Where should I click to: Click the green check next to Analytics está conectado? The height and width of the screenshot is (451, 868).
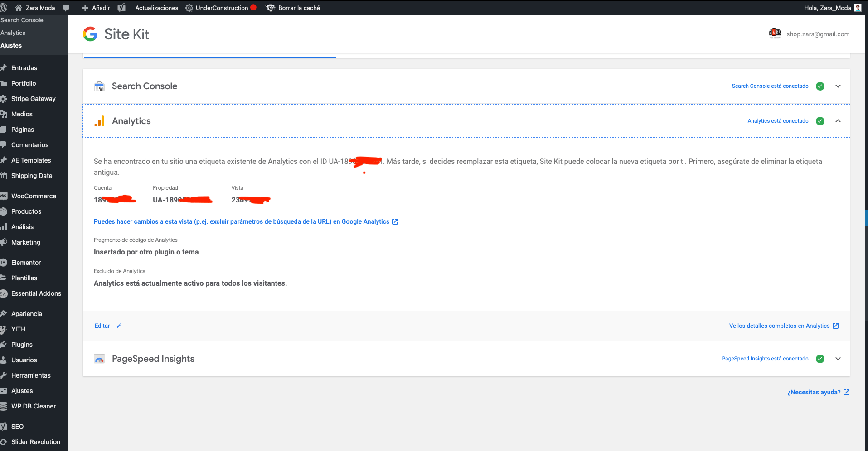pyautogui.click(x=820, y=121)
